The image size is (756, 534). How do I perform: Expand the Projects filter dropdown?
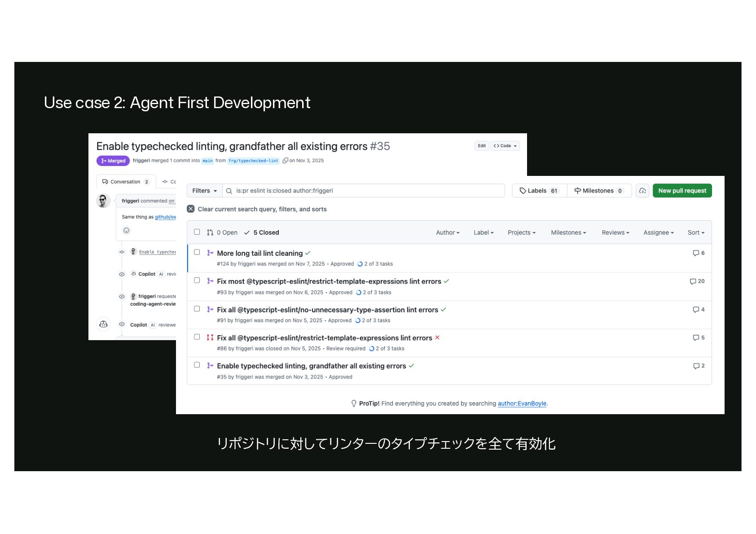[522, 232]
